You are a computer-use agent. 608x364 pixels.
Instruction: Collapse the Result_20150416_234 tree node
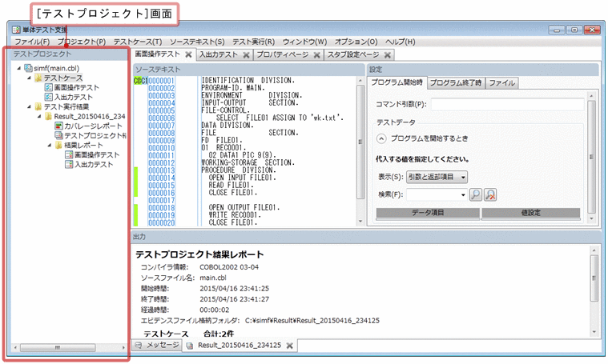point(39,116)
